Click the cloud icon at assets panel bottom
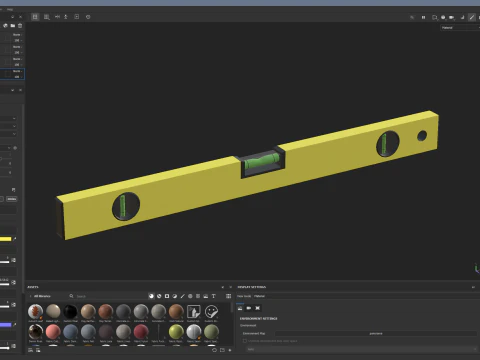 pyautogui.click(x=214, y=350)
